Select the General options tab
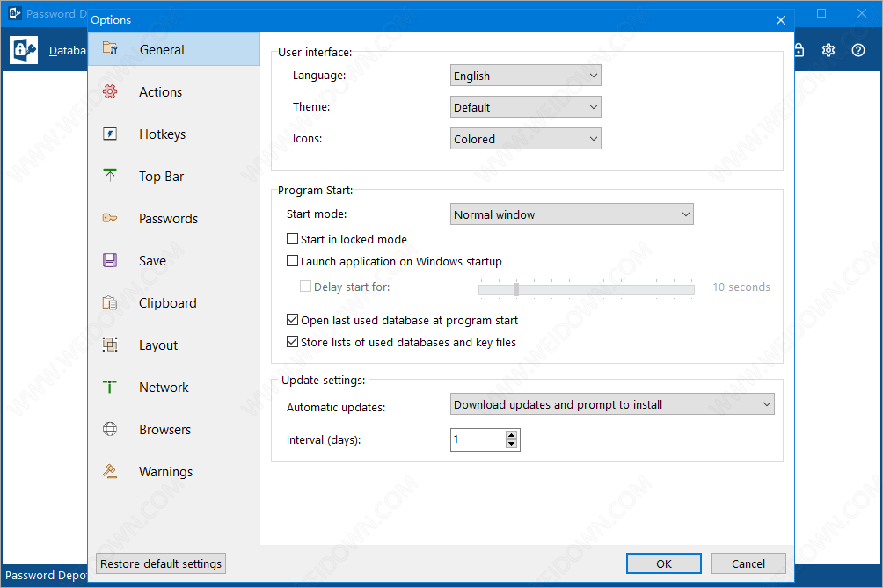The image size is (883, 588). [174, 49]
